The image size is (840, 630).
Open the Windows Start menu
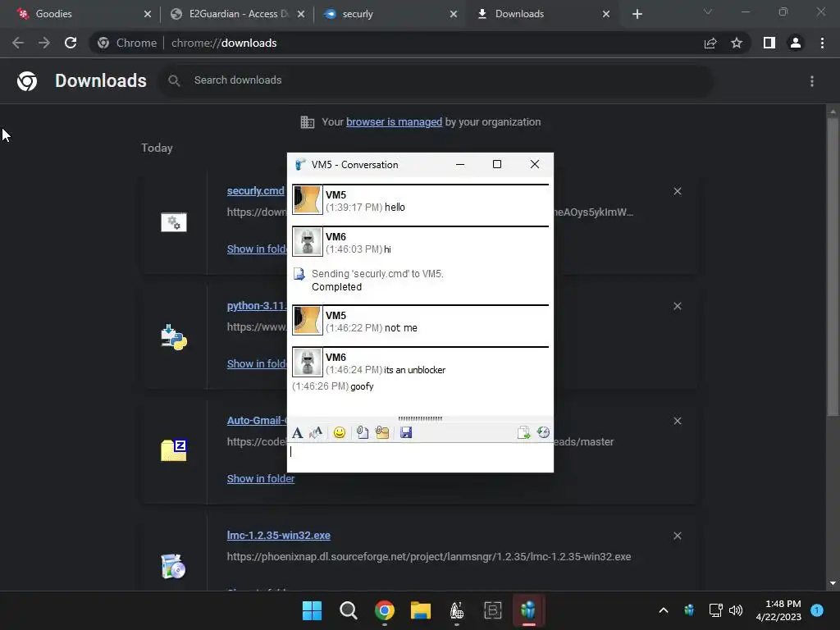coord(312,610)
